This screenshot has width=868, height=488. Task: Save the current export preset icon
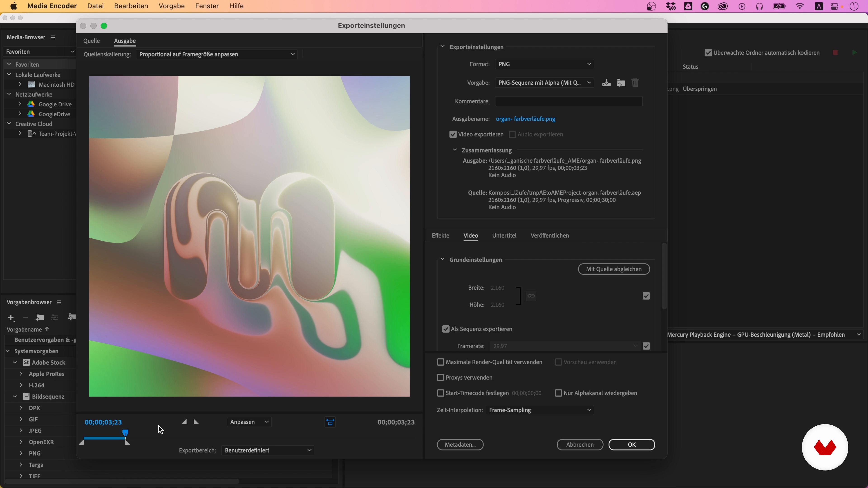tap(606, 82)
